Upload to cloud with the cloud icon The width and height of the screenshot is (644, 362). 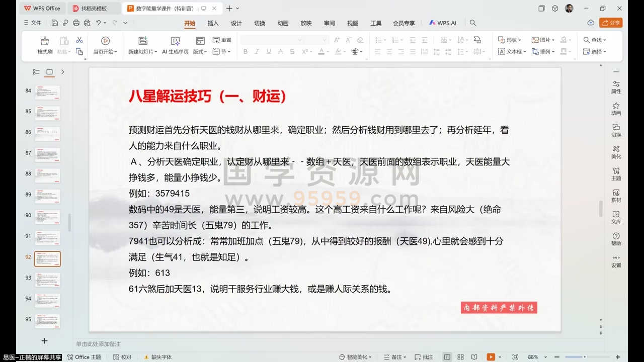[x=591, y=23]
